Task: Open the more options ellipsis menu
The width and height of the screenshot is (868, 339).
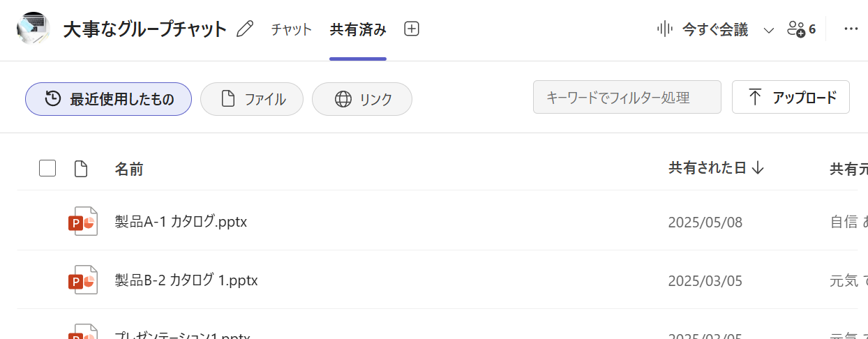Action: click(x=851, y=29)
